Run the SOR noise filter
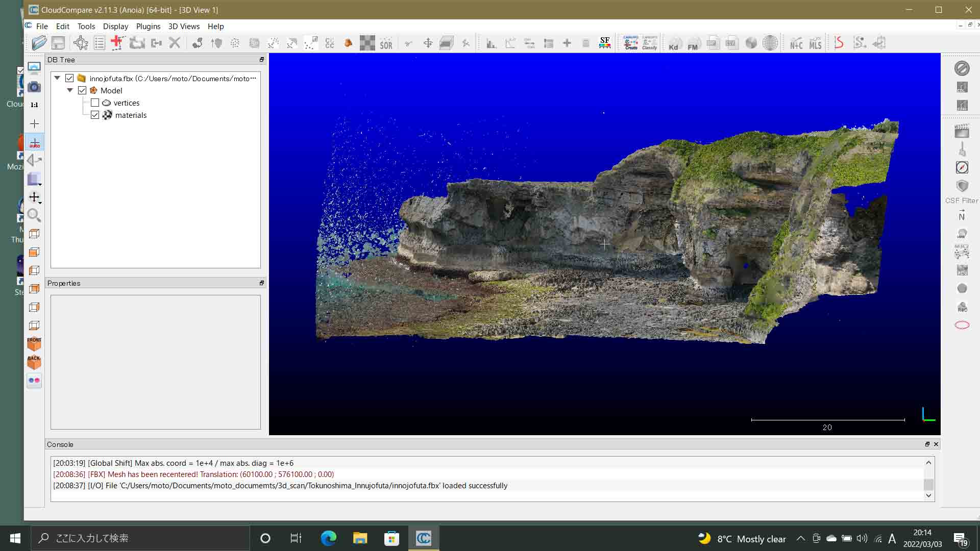 [x=386, y=43]
